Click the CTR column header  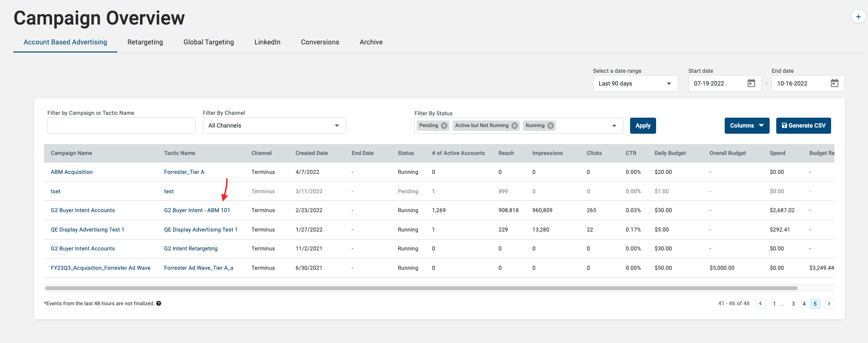[x=631, y=153]
